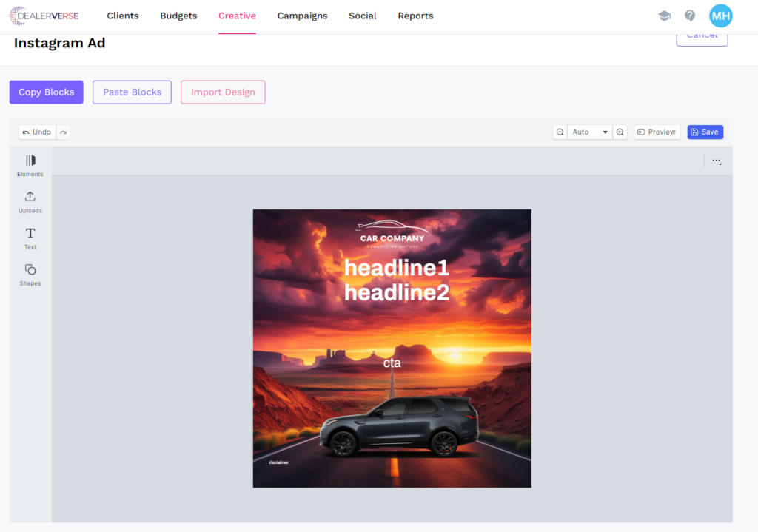The image size is (758, 532).
Task: Open the Elements panel
Action: pyautogui.click(x=30, y=165)
